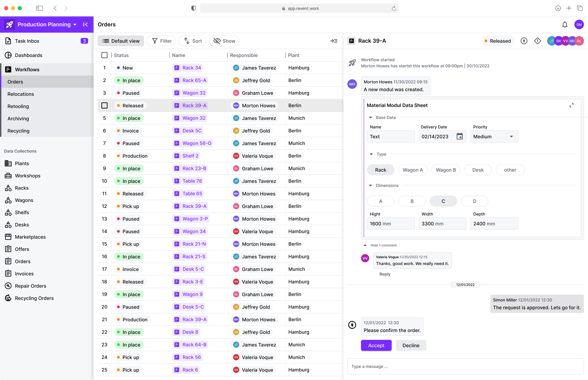Click the lightning bolt icon in Rack 39-A header
Image resolution: width=588 pixels, height=380 pixels.
coord(524,41)
